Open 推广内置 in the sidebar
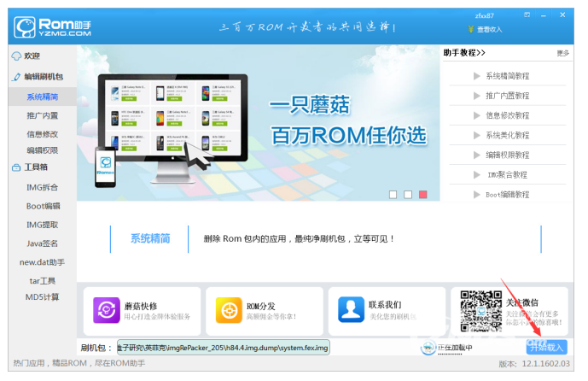 click(x=43, y=115)
